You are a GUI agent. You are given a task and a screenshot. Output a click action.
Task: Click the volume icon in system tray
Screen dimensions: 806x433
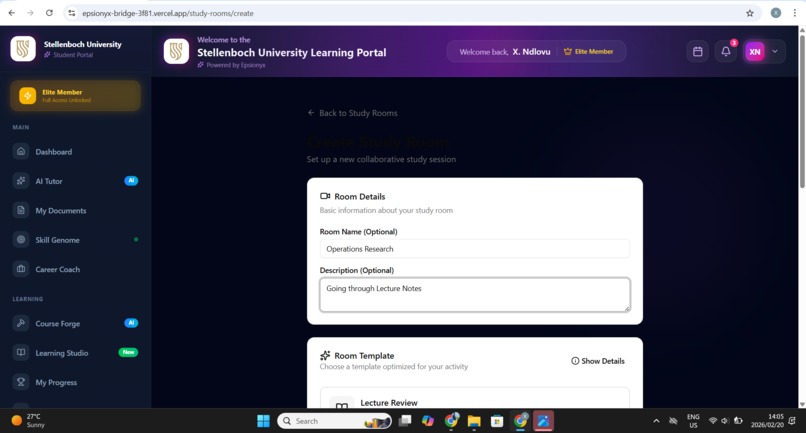[725, 421]
